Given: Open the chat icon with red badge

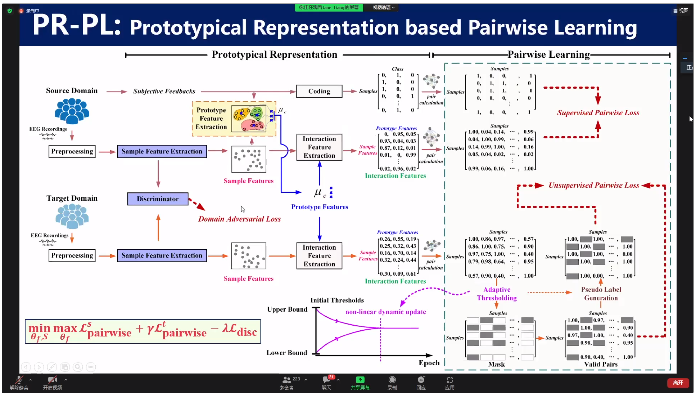Looking at the screenshot, I should 327,380.
